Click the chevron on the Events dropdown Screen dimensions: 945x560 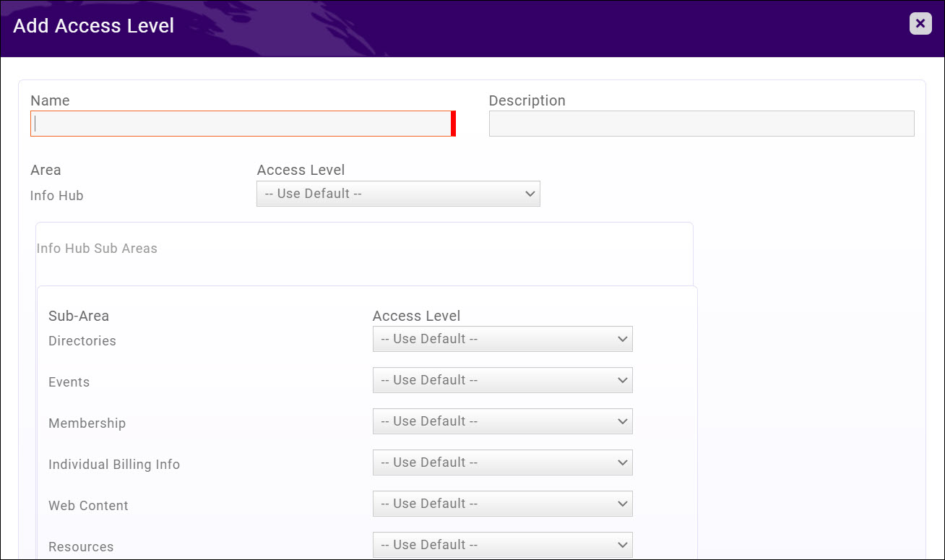[621, 380]
